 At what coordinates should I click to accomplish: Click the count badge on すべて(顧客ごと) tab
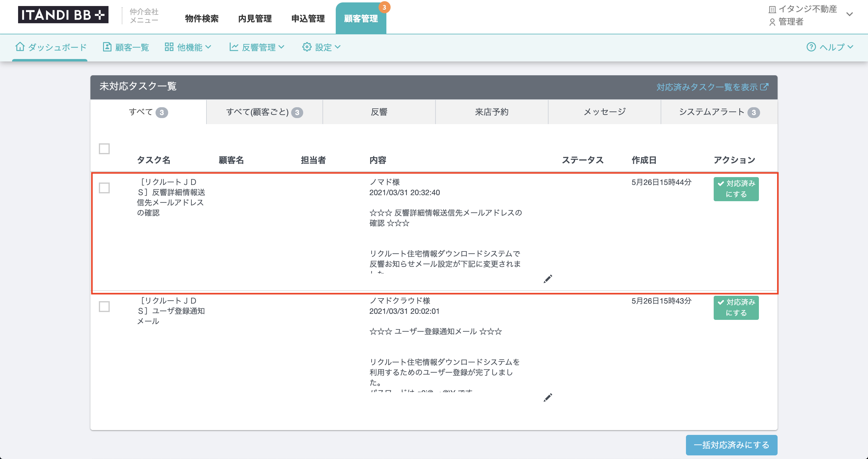[x=297, y=112]
